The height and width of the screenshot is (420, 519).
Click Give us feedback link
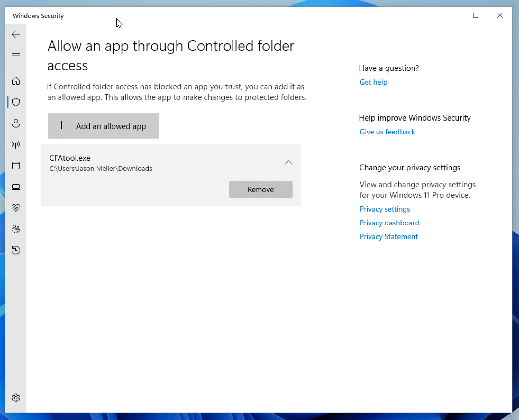coord(387,132)
